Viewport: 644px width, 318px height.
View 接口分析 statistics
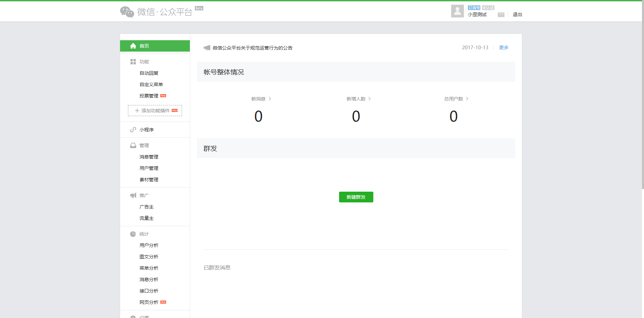(x=149, y=291)
